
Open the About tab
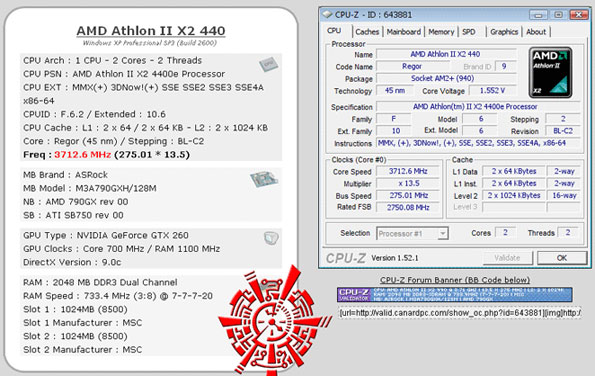pos(536,32)
